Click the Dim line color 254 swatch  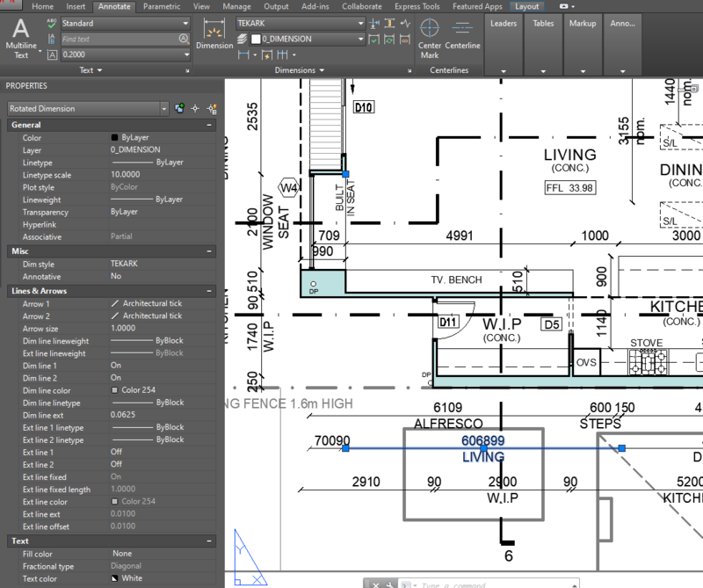[x=115, y=390]
